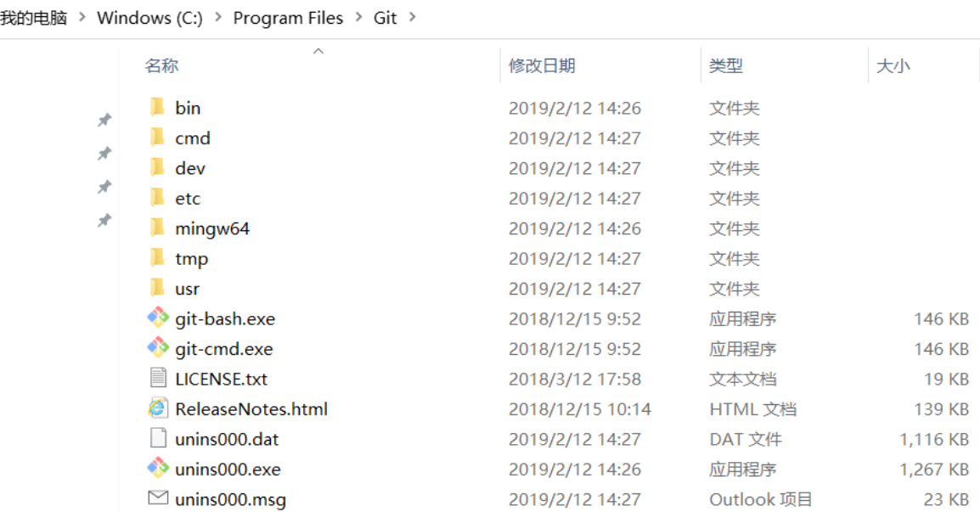
Task: Click the 1,267 KB size cell
Action: [x=934, y=469]
